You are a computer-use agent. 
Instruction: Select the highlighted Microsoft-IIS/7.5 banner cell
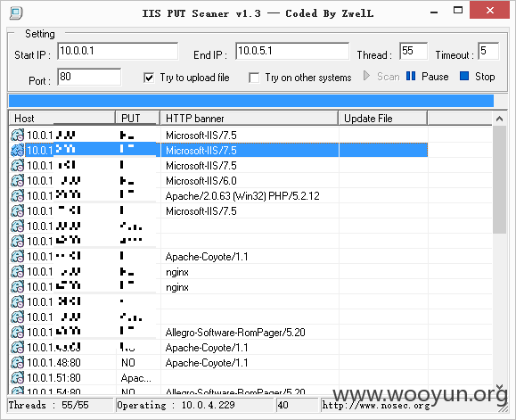tap(250, 151)
